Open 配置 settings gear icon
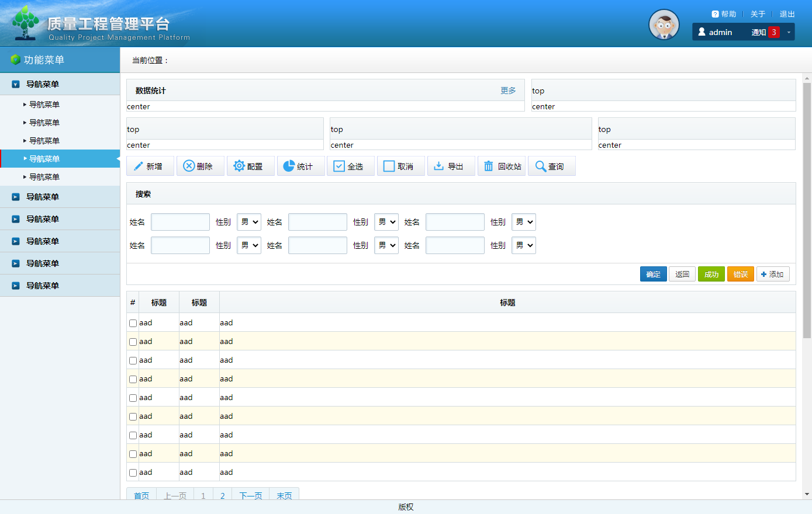The width and height of the screenshot is (812, 514). coord(239,166)
